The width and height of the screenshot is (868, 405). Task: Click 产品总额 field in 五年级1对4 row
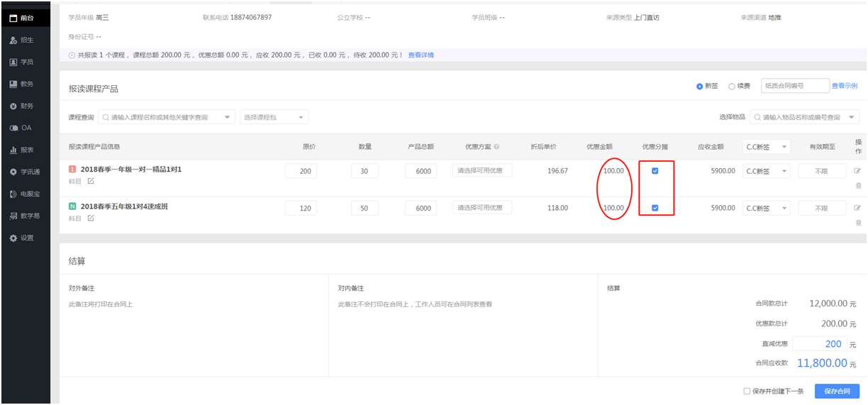click(421, 208)
